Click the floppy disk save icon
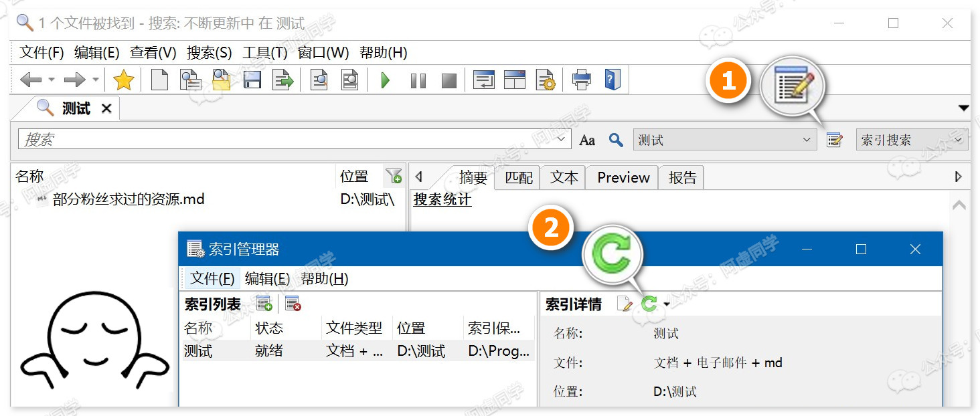This screenshot has width=980, height=416. pyautogui.click(x=252, y=81)
